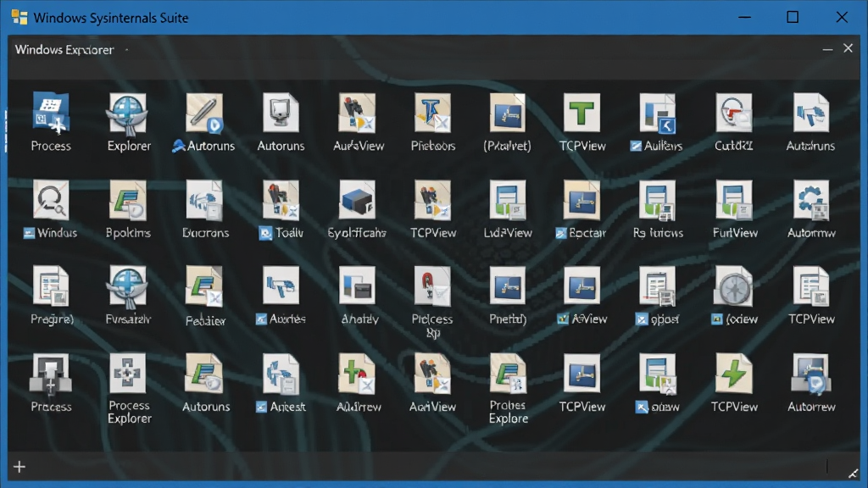Launch TCPView with the blue screen icon, bottom row
The width and height of the screenshot is (868, 488).
pyautogui.click(x=581, y=373)
